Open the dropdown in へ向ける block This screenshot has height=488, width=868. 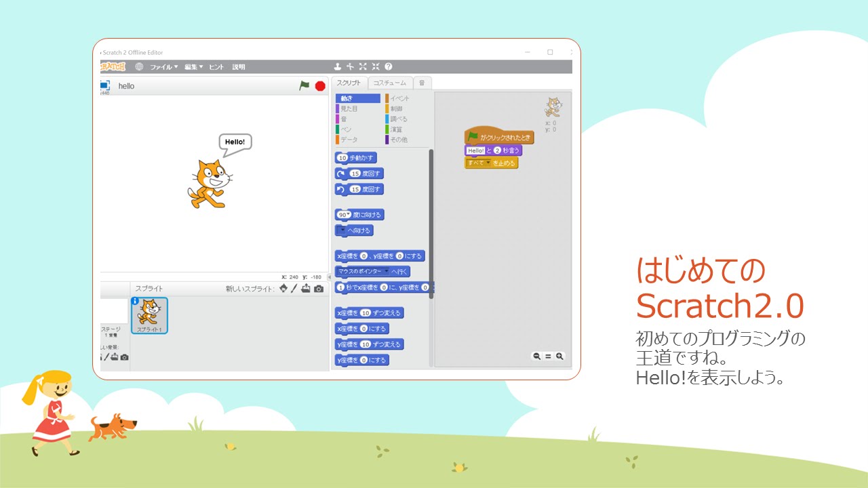tap(342, 230)
